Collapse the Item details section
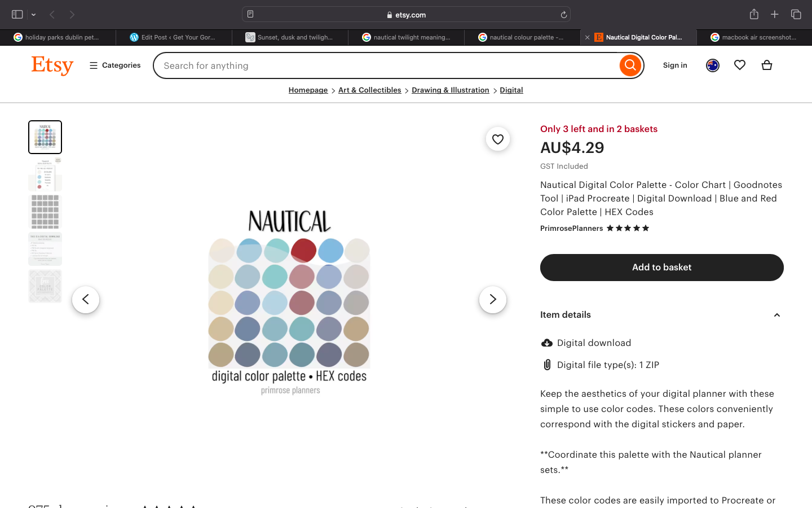This screenshot has width=812, height=508. point(776,315)
